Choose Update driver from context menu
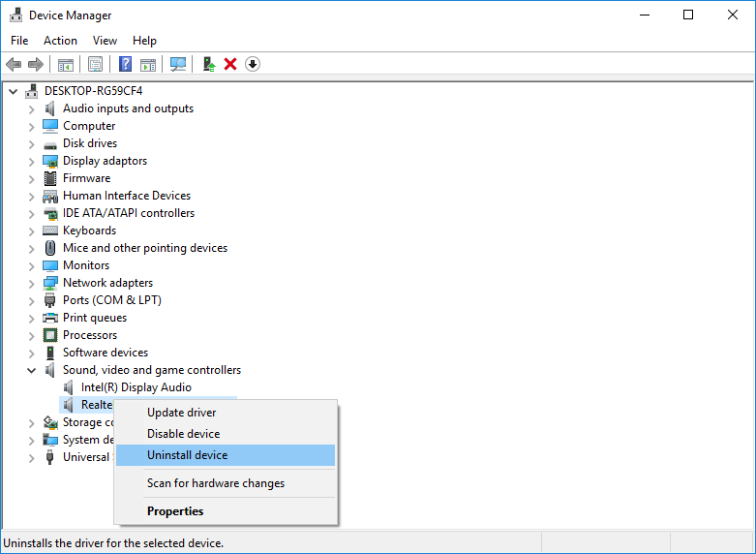 point(226,413)
